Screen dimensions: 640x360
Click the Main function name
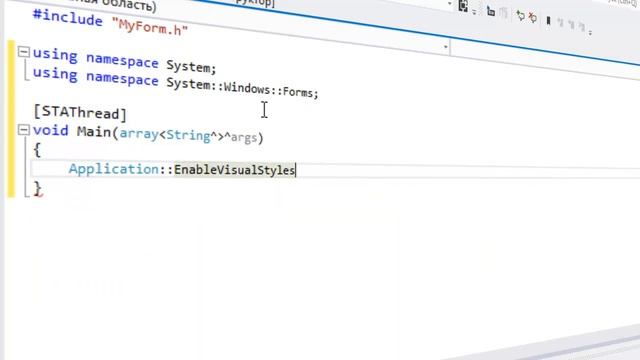coord(93,132)
